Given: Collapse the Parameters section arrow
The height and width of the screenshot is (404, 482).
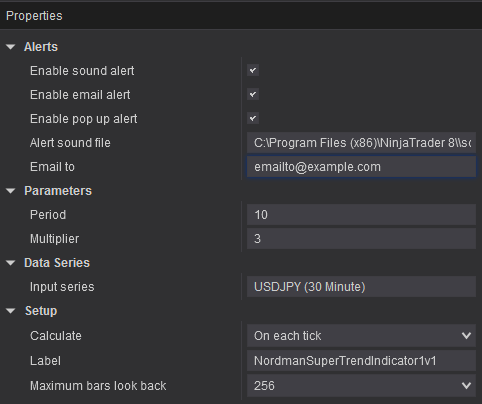Looking at the screenshot, I should click(x=11, y=191).
